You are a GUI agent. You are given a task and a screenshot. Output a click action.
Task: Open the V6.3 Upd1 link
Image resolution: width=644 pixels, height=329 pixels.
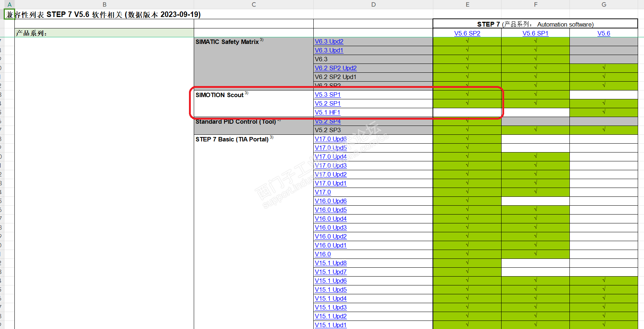(x=329, y=51)
